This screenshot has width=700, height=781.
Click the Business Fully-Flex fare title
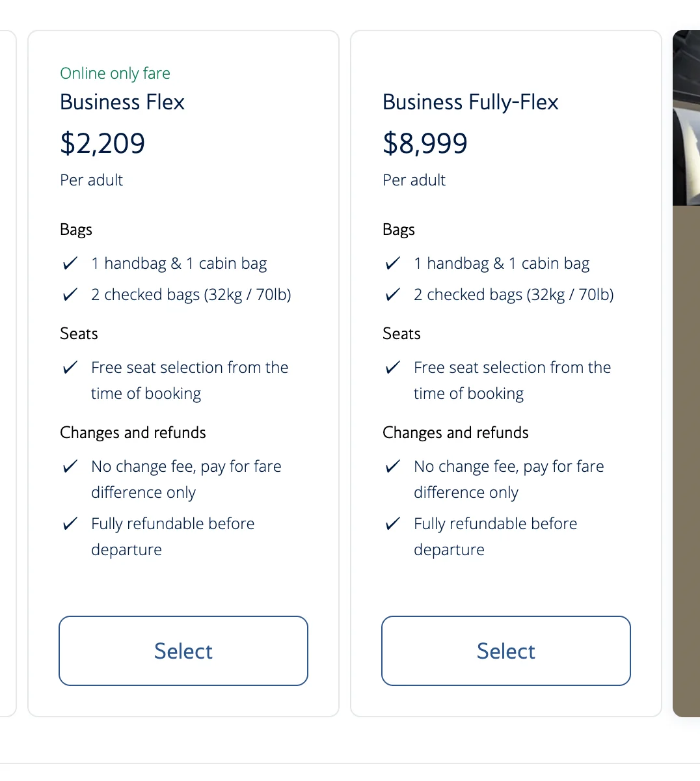(470, 102)
